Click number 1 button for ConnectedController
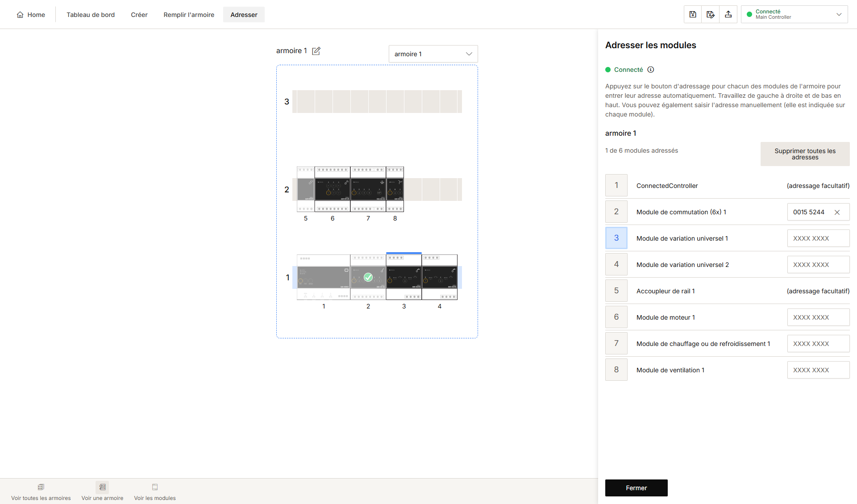857x504 pixels. [x=616, y=185]
